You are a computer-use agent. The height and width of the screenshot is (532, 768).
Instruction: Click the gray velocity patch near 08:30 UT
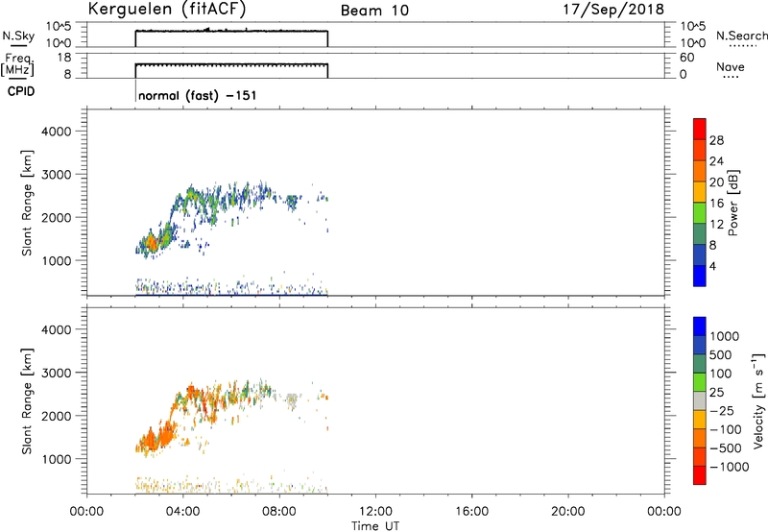[292, 399]
